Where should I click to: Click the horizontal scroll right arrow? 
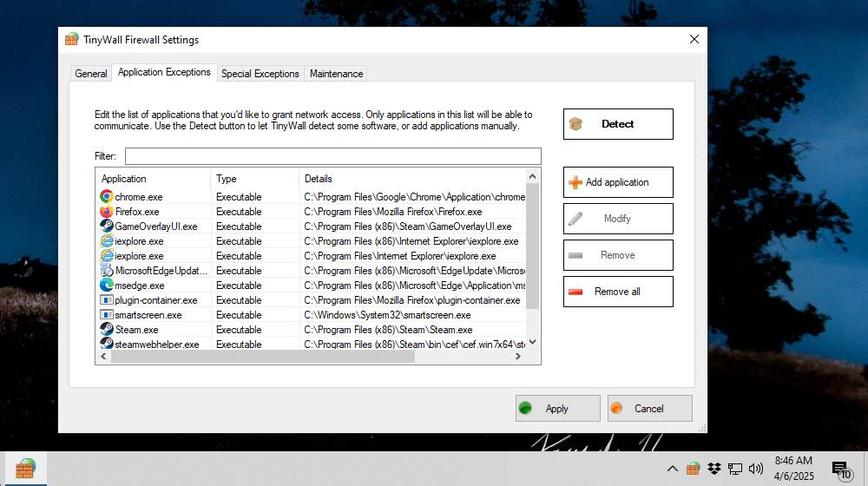click(518, 357)
